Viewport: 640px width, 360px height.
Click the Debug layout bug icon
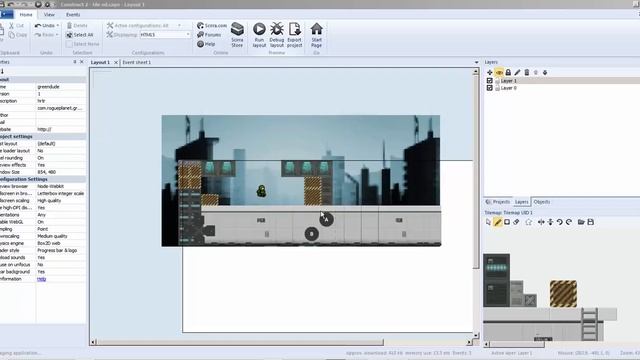pyautogui.click(x=277, y=29)
